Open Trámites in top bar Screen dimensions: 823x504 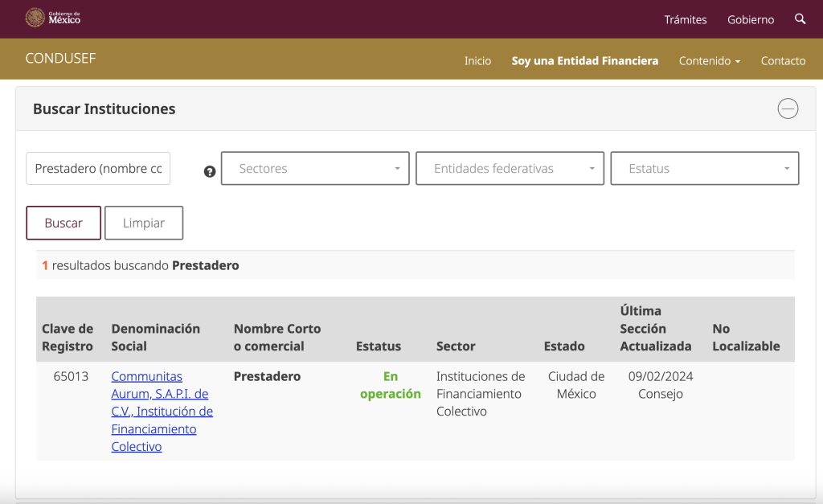(x=685, y=19)
